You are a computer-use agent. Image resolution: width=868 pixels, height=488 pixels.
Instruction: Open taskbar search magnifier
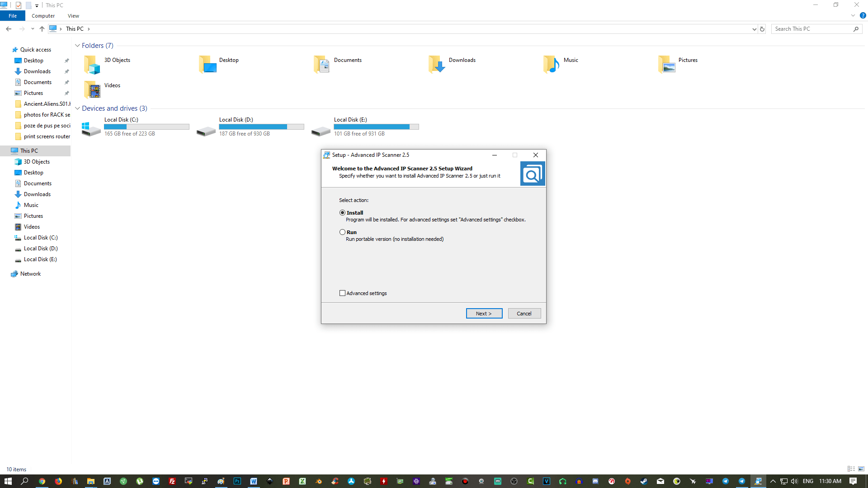click(25, 481)
